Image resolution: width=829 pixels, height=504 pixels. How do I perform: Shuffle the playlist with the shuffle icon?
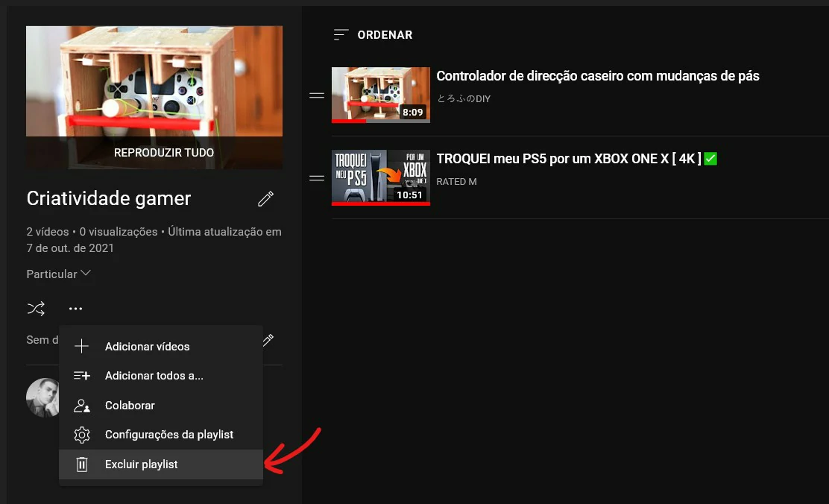pos(36,309)
